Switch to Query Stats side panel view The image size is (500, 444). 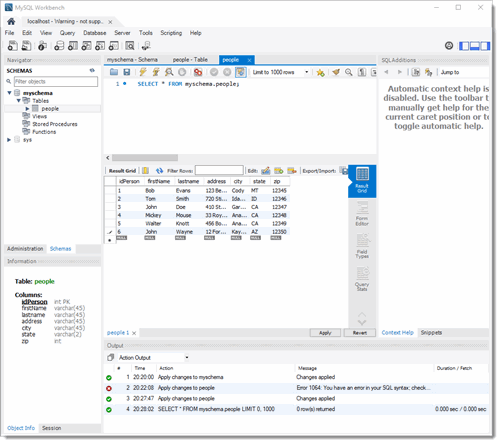(x=362, y=279)
